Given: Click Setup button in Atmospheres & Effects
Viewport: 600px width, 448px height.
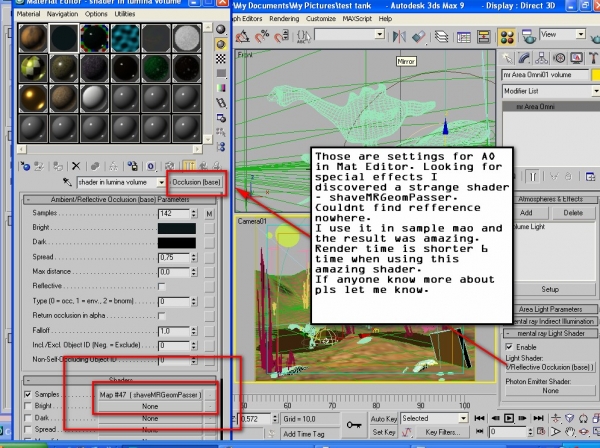Looking at the screenshot, I should 550,290.
